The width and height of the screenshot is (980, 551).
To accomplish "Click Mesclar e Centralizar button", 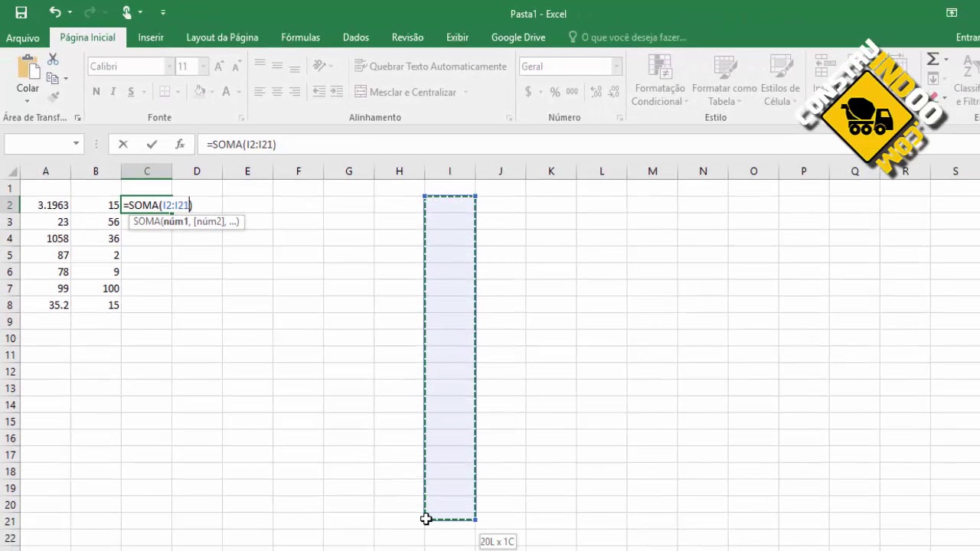I will (406, 92).
